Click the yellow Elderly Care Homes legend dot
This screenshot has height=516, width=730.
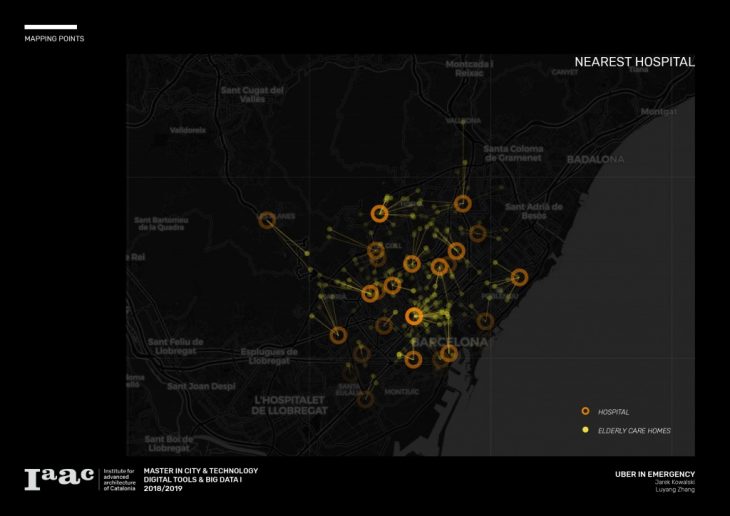pyautogui.click(x=585, y=430)
